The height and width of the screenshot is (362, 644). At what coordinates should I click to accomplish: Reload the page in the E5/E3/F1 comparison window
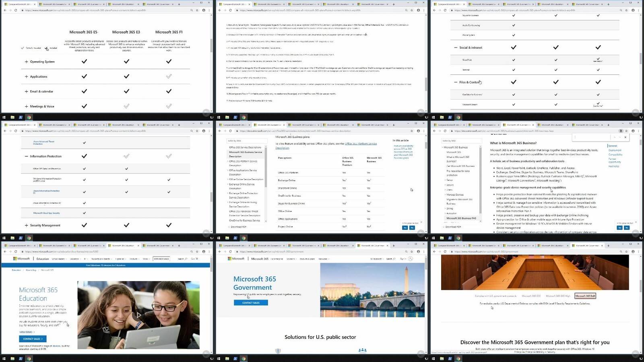[16, 10]
